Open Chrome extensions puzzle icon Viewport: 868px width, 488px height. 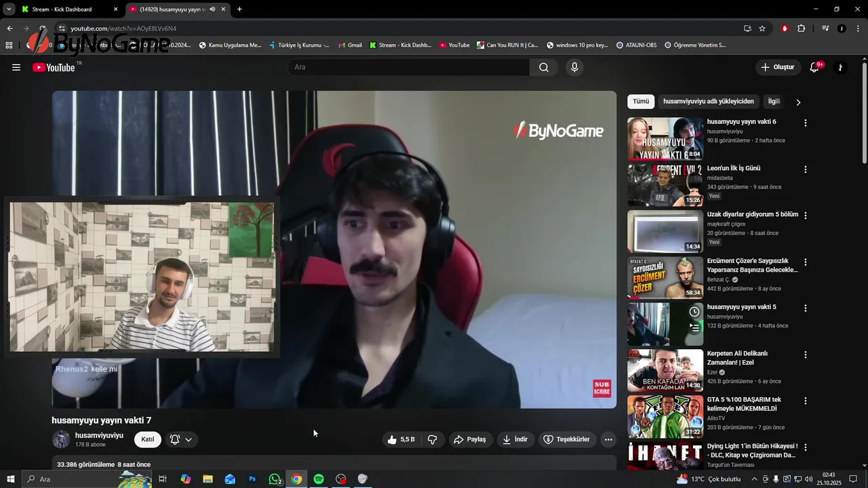[801, 28]
